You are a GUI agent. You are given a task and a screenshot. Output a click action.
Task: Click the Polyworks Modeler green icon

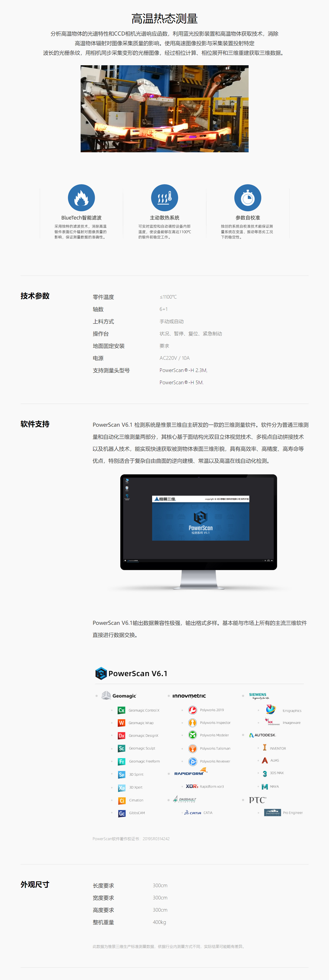coord(193,735)
